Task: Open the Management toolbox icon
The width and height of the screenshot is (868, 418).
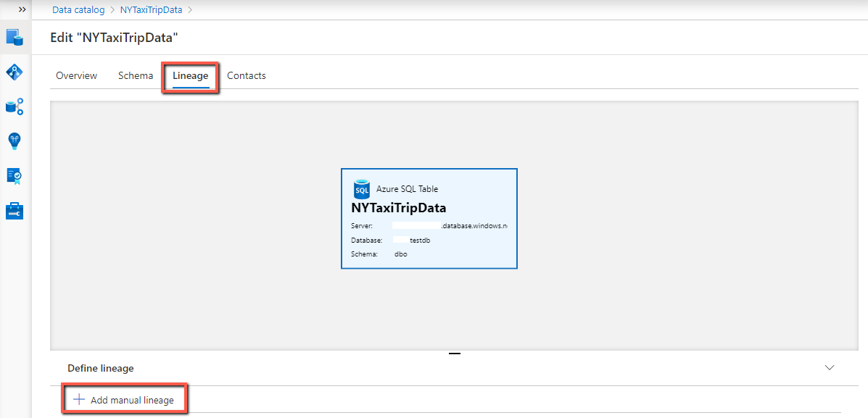Action: click(14, 211)
